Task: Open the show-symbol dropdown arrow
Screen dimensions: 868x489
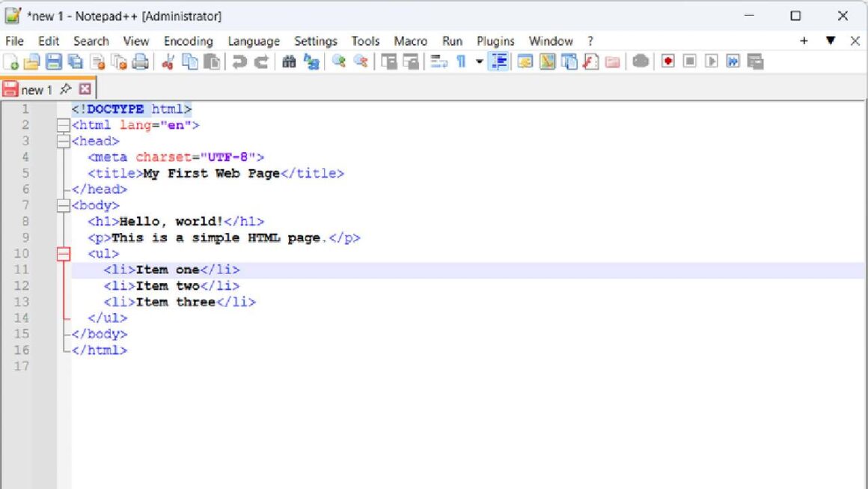Action: (x=480, y=61)
